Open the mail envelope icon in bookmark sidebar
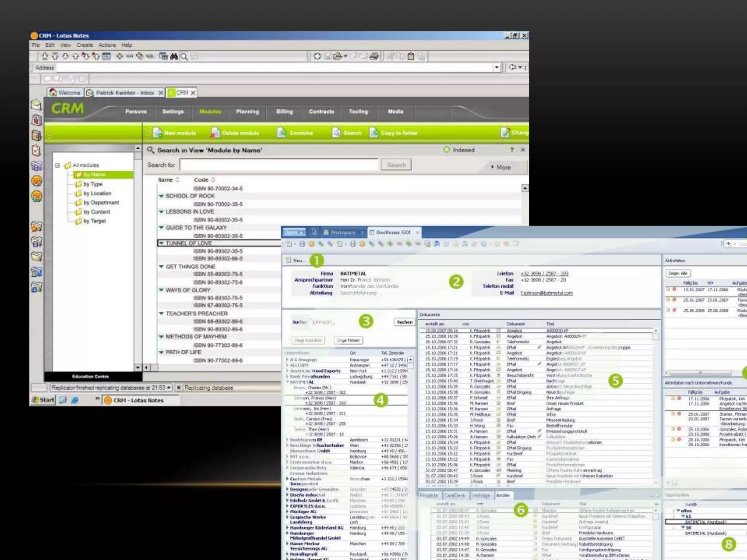This screenshot has height=560, width=747. [36, 105]
